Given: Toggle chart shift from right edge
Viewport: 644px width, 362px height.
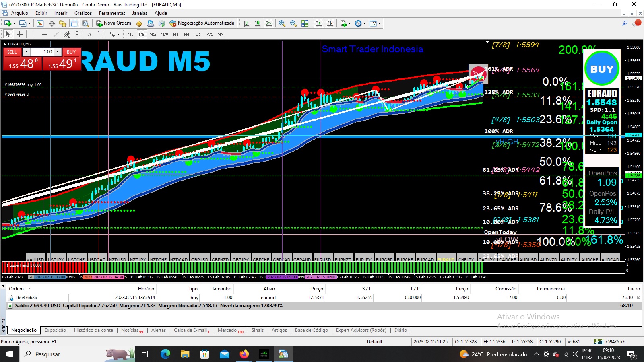Looking at the screenshot, I should (330, 23).
